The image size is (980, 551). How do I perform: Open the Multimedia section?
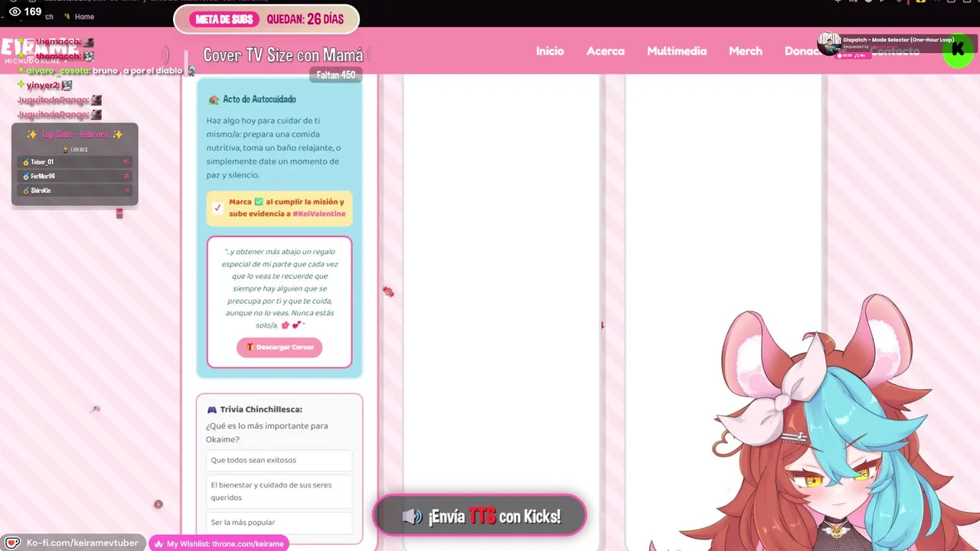(677, 51)
